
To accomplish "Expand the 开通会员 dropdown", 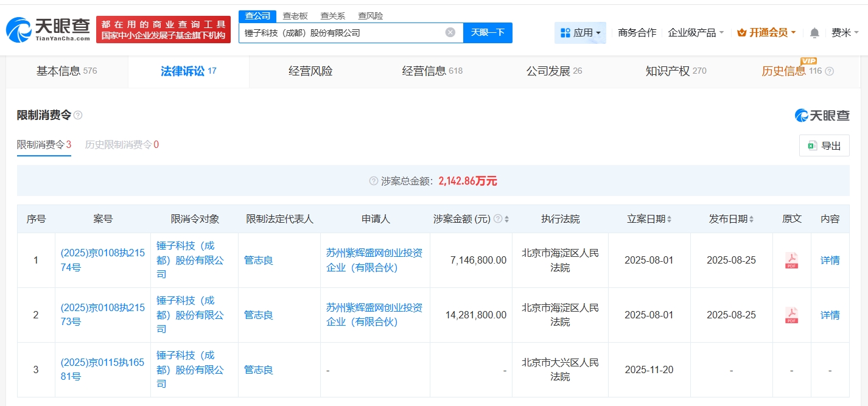I will (766, 33).
